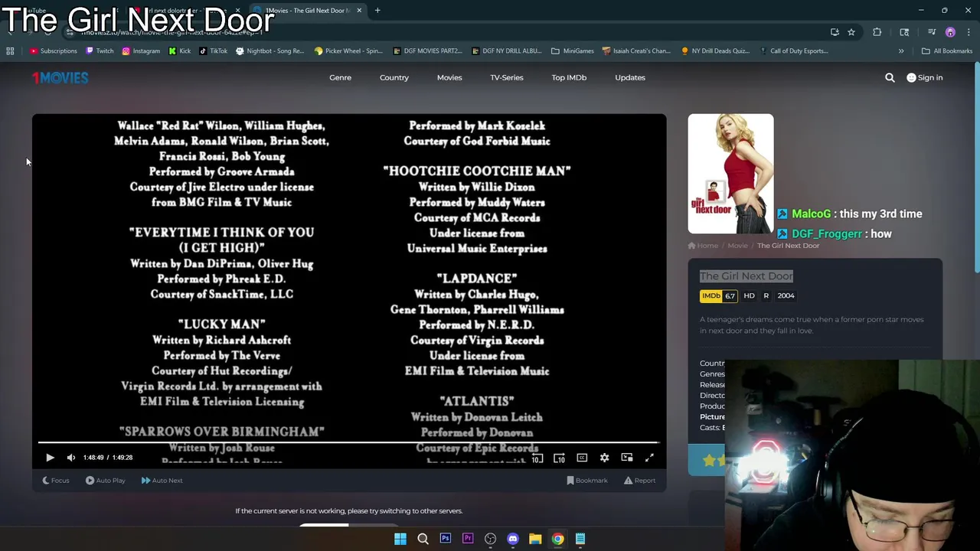Click the page vertical scrollbar
This screenshot has width=980, height=551.
pyautogui.click(x=976, y=166)
